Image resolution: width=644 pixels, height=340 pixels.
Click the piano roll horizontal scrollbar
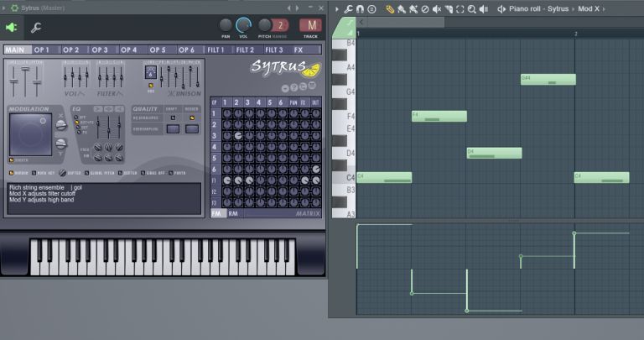(x=404, y=22)
